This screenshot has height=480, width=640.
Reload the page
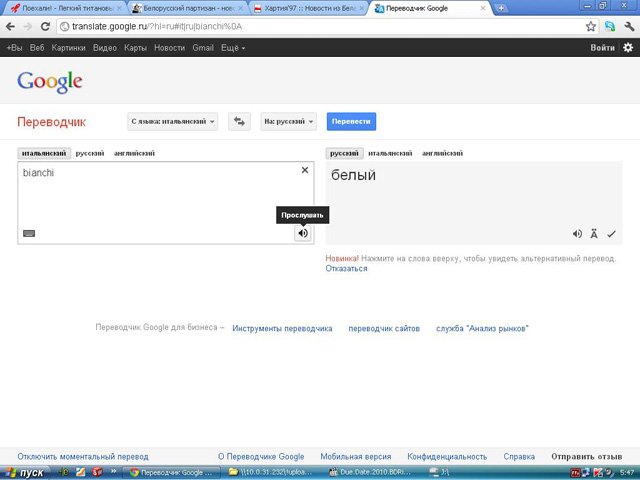(x=45, y=27)
